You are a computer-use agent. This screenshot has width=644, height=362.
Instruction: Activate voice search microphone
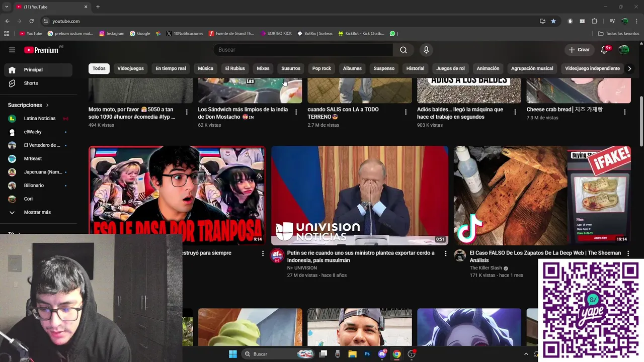coord(426,50)
